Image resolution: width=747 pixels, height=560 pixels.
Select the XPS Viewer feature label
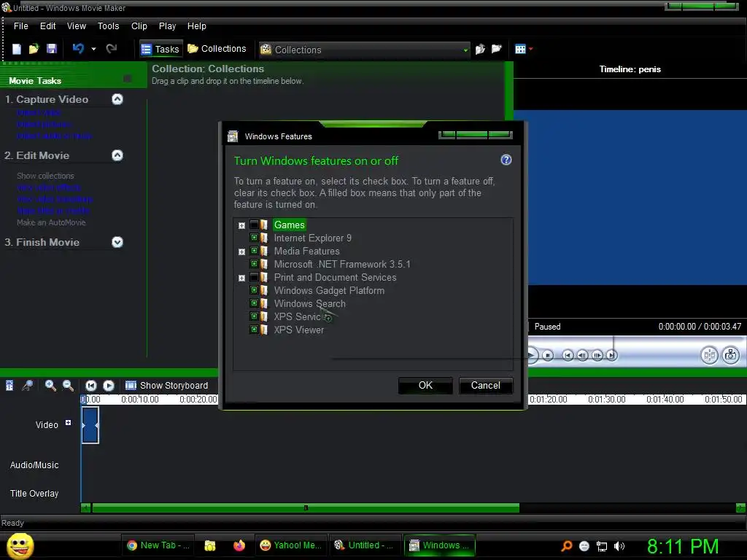coord(298,330)
